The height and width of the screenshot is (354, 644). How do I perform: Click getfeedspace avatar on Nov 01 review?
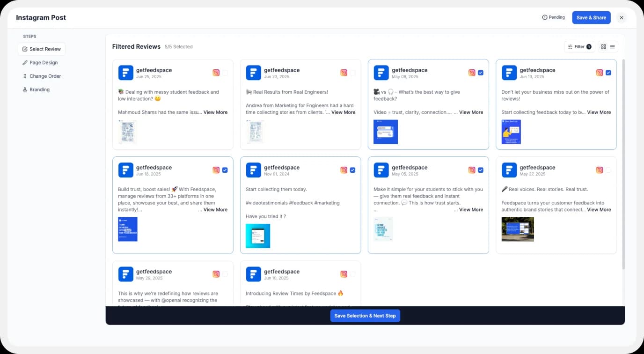(254, 170)
